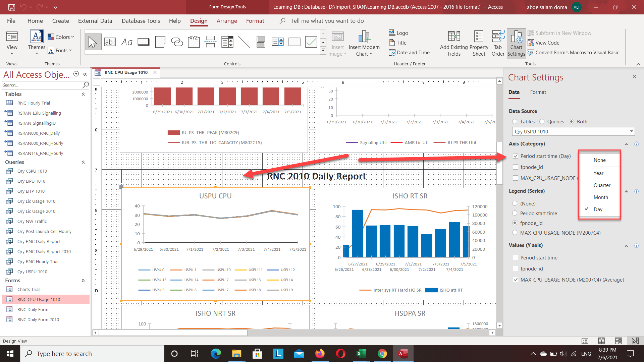Open the Arrange ribbon tab
Viewport: 644px width, 362px height.
click(x=227, y=21)
